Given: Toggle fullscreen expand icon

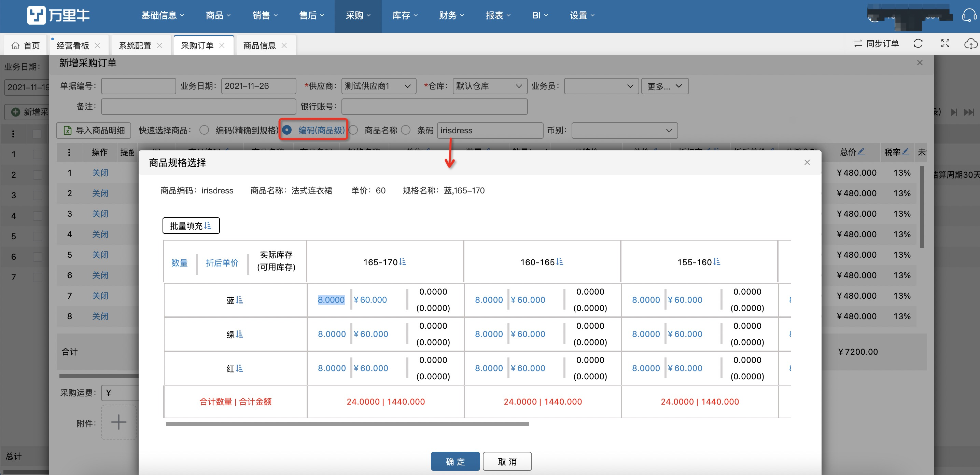Looking at the screenshot, I should click(x=945, y=44).
